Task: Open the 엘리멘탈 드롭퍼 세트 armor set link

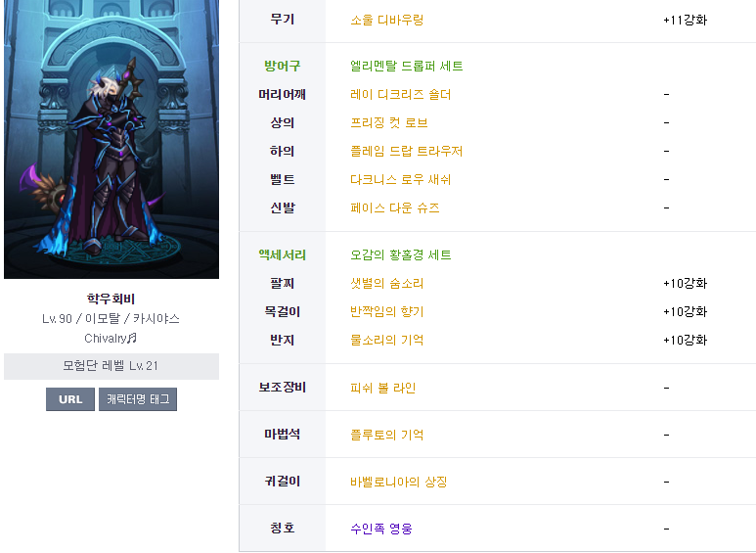Action: coord(407,67)
